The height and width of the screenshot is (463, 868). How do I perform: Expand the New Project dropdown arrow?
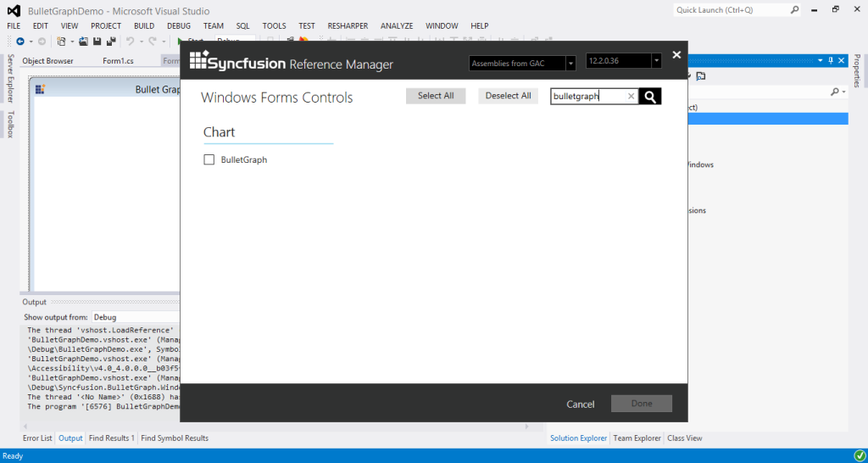coord(72,42)
